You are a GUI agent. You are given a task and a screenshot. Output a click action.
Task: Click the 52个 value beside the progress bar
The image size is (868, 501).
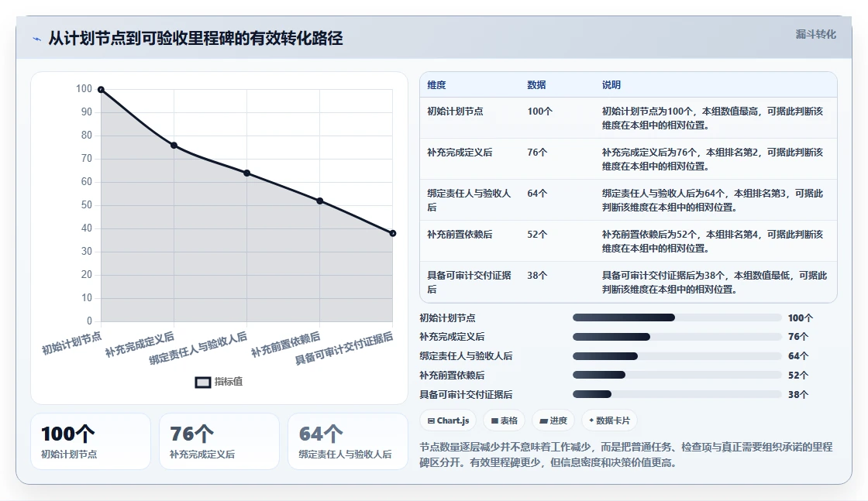pyautogui.click(x=798, y=376)
